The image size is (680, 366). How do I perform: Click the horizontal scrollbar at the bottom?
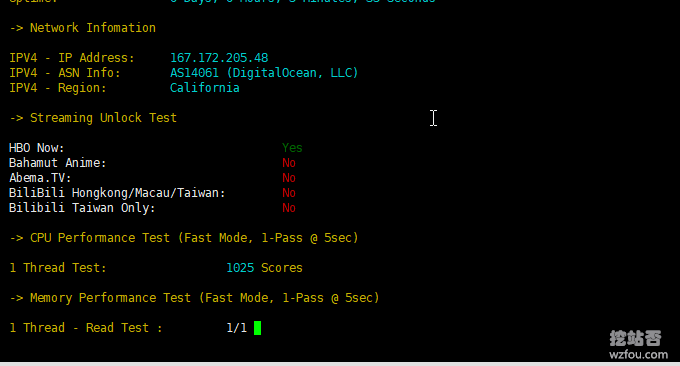point(340,364)
